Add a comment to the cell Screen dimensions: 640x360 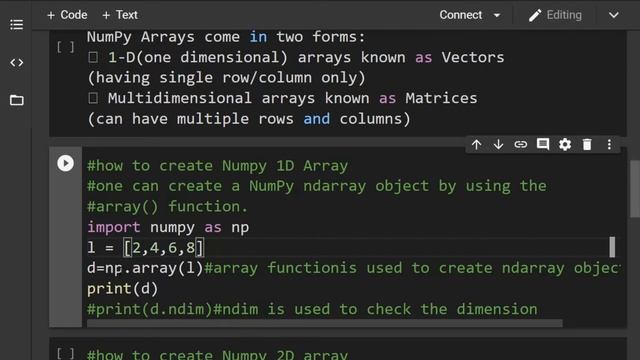tap(543, 144)
